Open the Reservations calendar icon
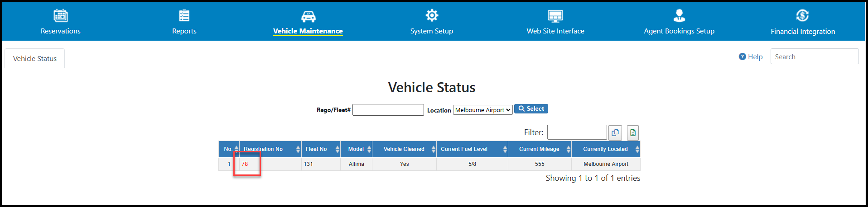Image resolution: width=868 pixels, height=207 pixels. tap(61, 16)
